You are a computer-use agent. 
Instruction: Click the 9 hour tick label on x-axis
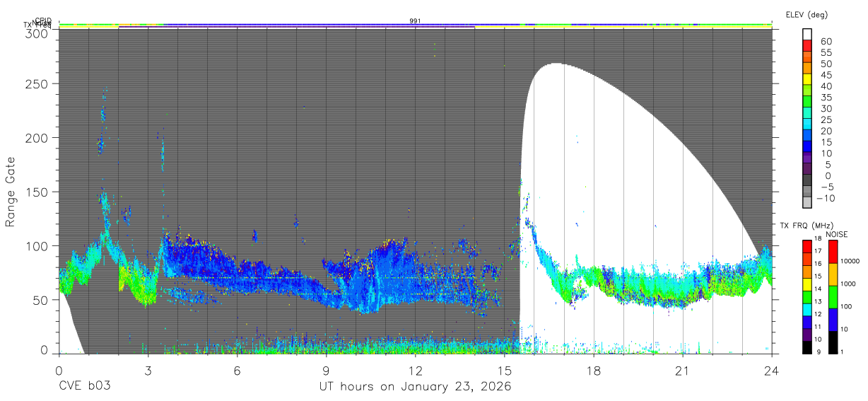(326, 370)
